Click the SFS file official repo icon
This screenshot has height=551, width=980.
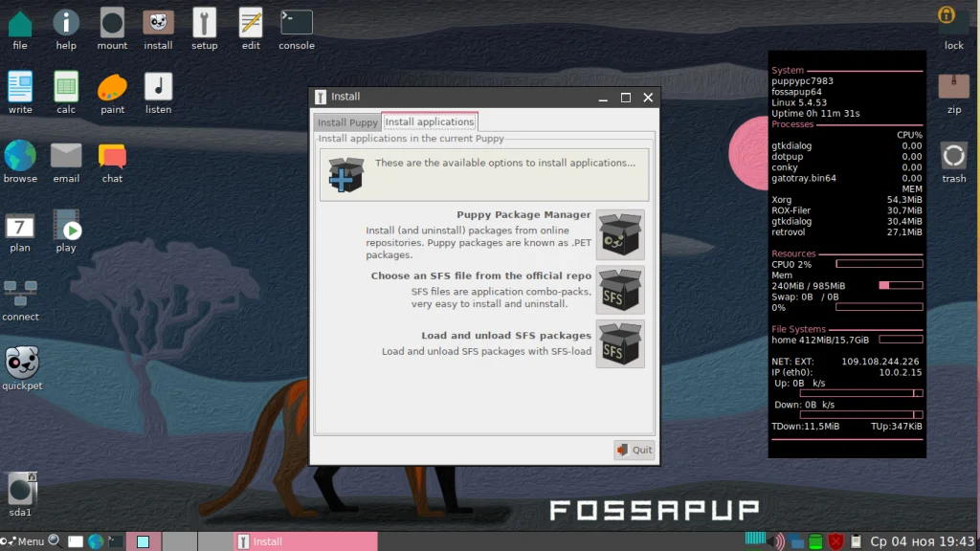pos(620,291)
